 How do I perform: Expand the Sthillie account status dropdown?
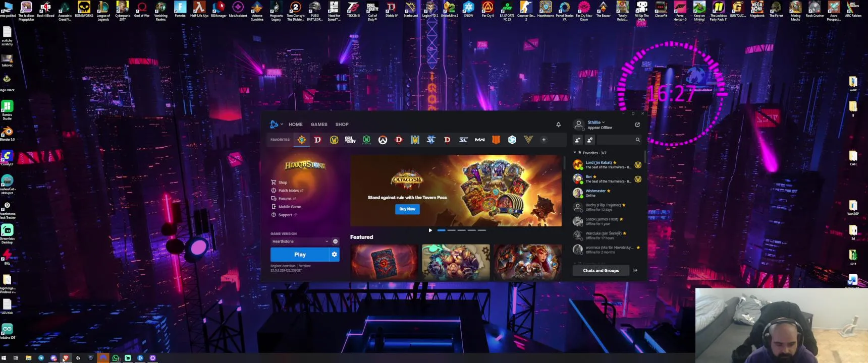tap(596, 122)
